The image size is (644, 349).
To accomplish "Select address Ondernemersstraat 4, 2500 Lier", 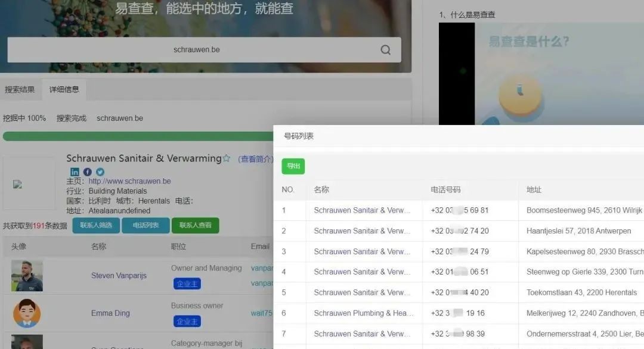I will tap(585, 334).
